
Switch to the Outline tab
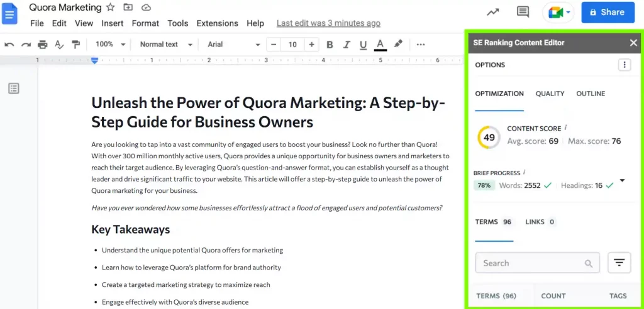(x=591, y=94)
